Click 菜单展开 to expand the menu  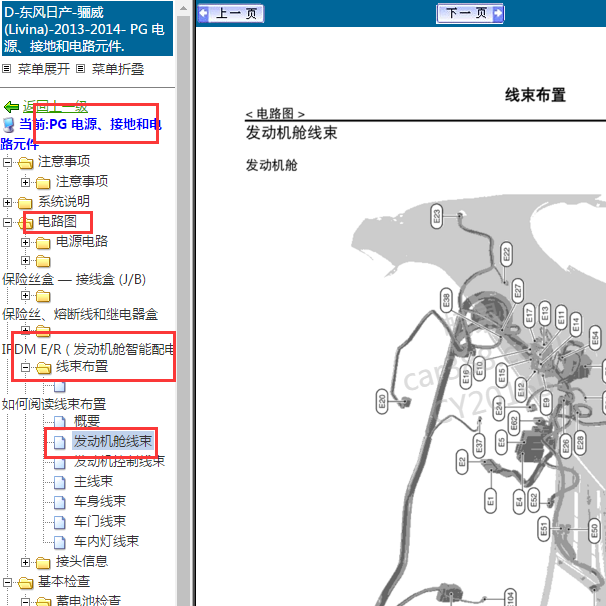coord(43,69)
